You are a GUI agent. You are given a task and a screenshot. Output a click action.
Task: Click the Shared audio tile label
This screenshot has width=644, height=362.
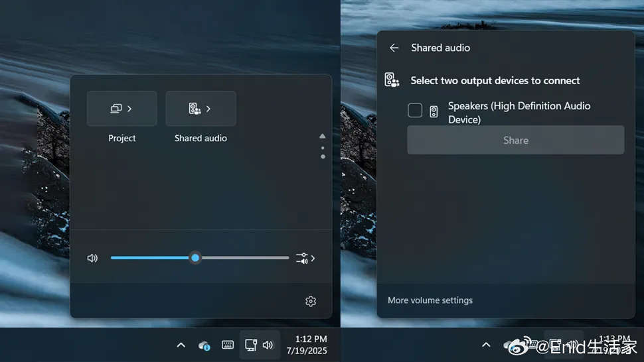pos(201,138)
